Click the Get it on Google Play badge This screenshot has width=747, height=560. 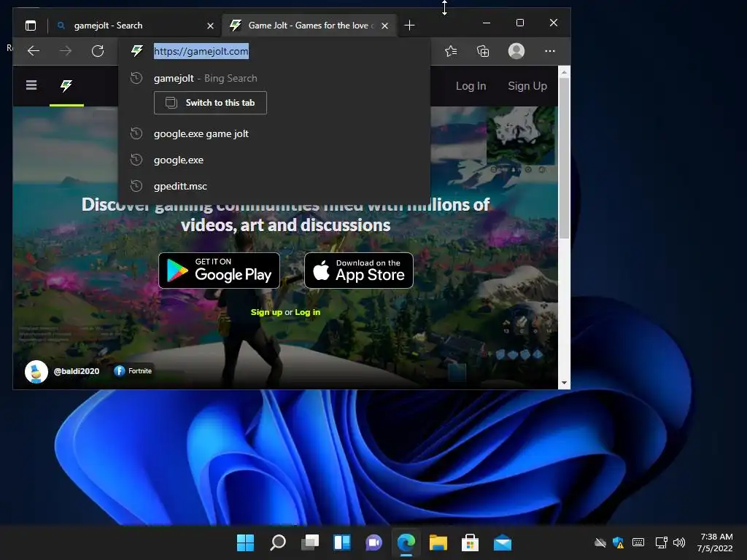pos(219,271)
